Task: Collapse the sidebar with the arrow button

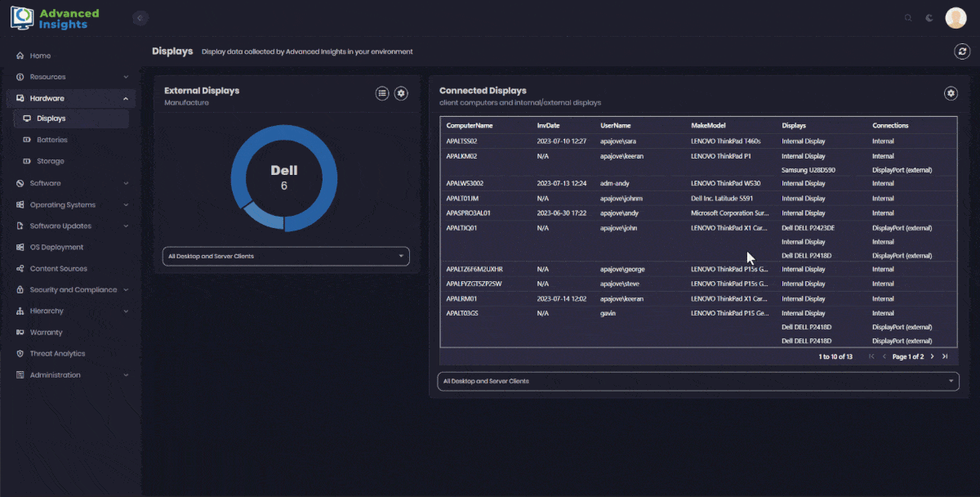Action: [140, 18]
